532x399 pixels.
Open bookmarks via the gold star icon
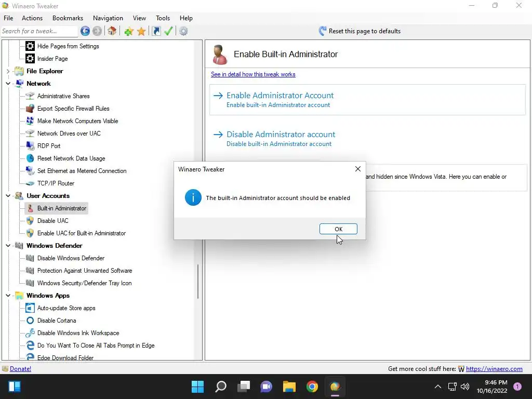point(141,31)
